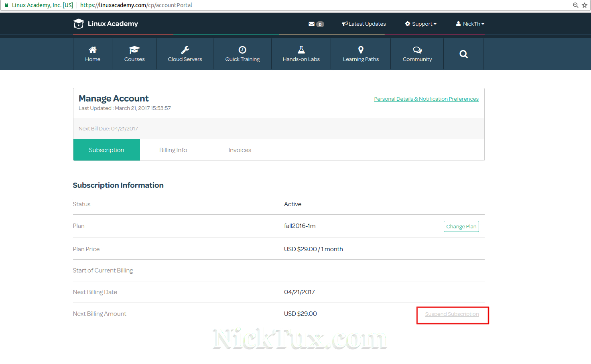This screenshot has width=591, height=364.
Task: Open Hands-on Labs flask icon
Action: point(301,50)
